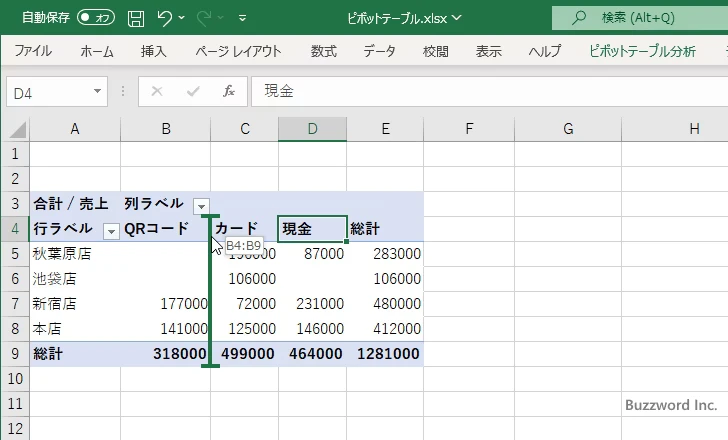Viewport: 728px width, 440px height.
Task: Click the grand total cell 1281000
Action: 385,354
